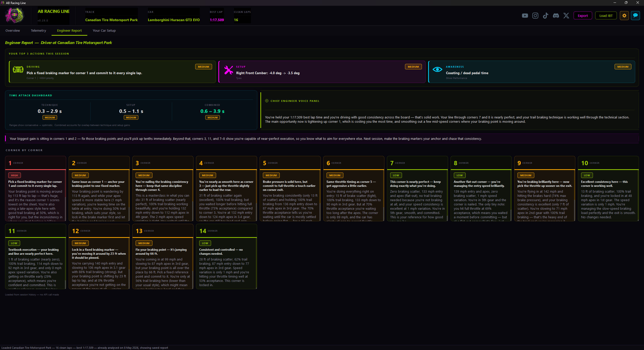Select the Corner 8 card header
The height and width of the screenshot is (350, 644).
tap(481, 163)
